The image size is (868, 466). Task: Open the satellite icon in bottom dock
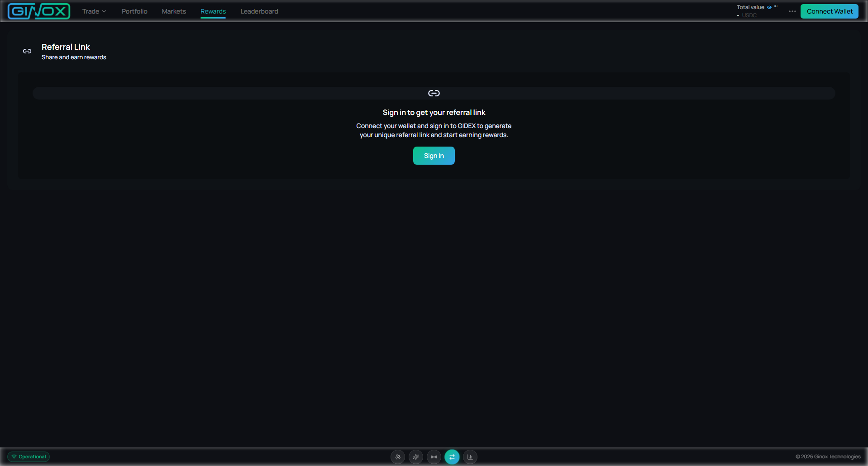pyautogui.click(x=398, y=457)
